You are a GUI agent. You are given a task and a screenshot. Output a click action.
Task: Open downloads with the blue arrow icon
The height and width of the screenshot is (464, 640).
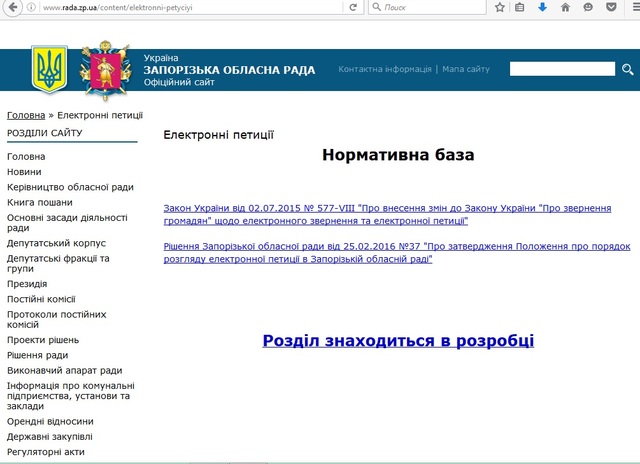click(542, 7)
